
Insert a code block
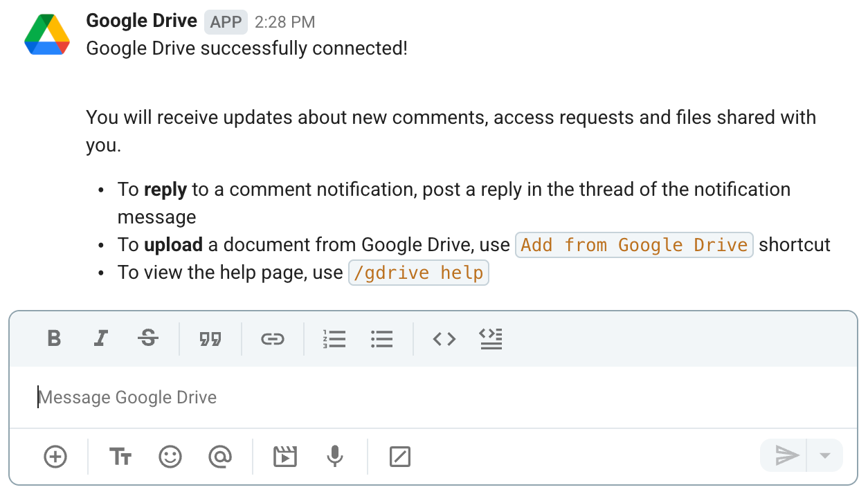(x=491, y=338)
